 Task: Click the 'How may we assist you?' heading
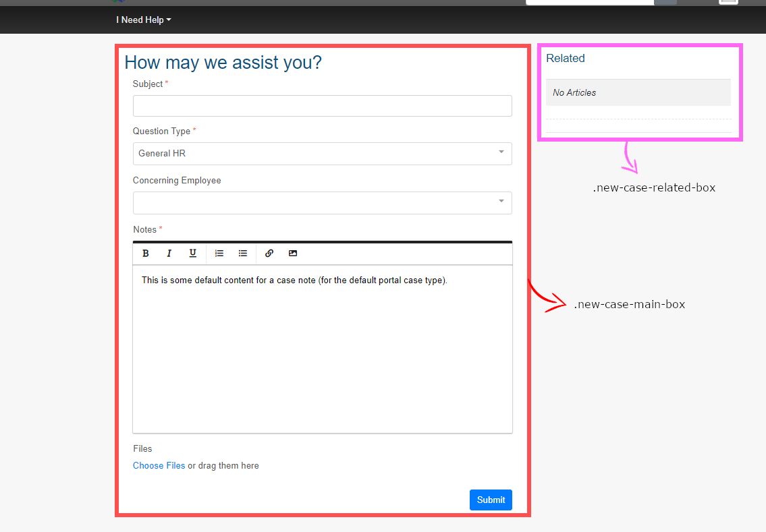223,63
